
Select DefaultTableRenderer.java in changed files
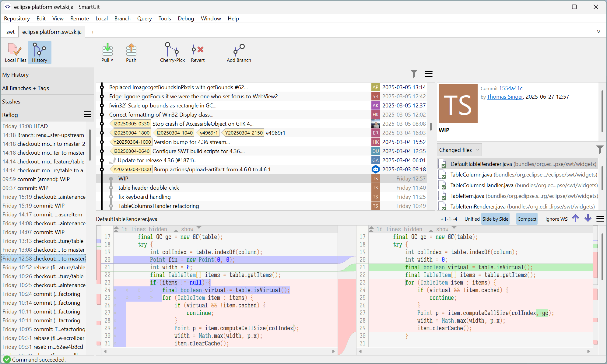[481, 164]
